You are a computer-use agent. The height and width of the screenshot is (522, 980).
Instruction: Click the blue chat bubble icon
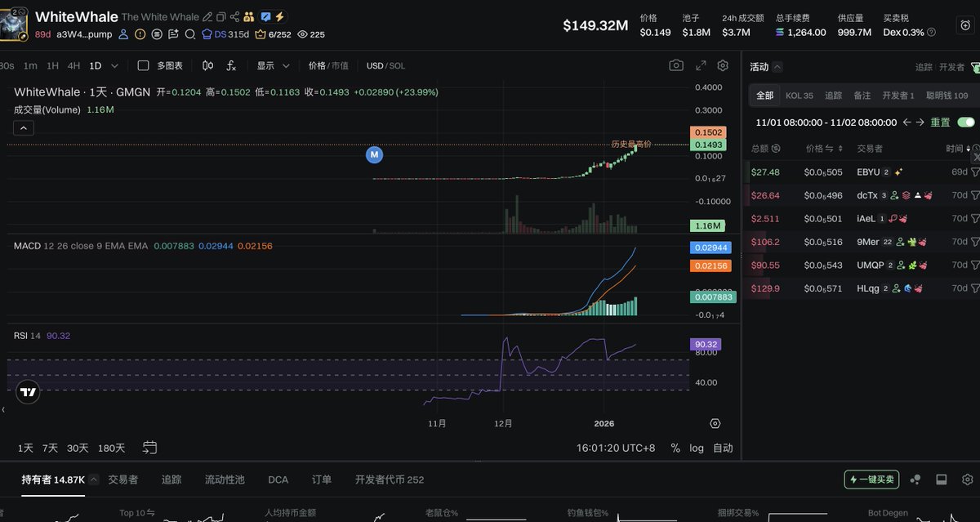click(x=265, y=17)
